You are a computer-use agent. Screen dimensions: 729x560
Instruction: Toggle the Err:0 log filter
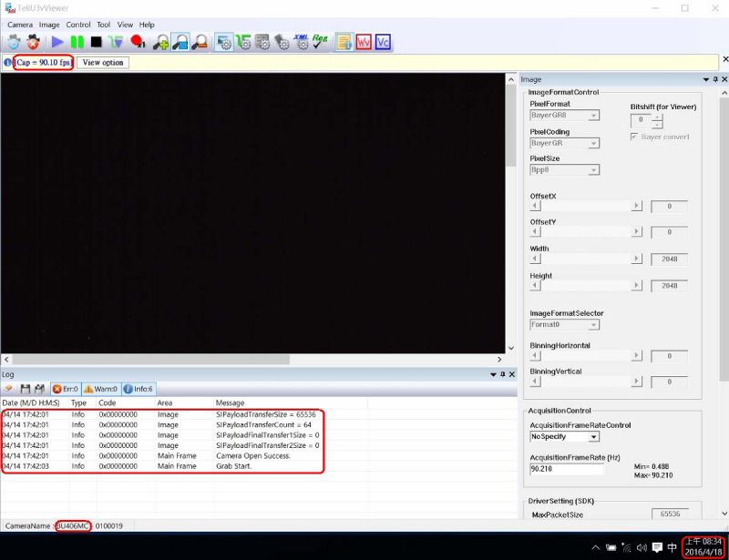coord(66,389)
